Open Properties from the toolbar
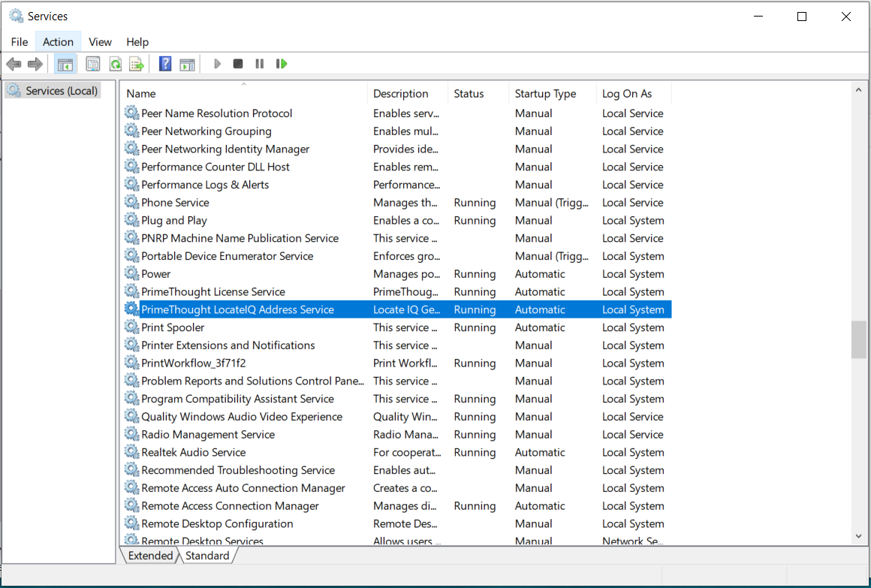The image size is (871, 588). click(93, 64)
